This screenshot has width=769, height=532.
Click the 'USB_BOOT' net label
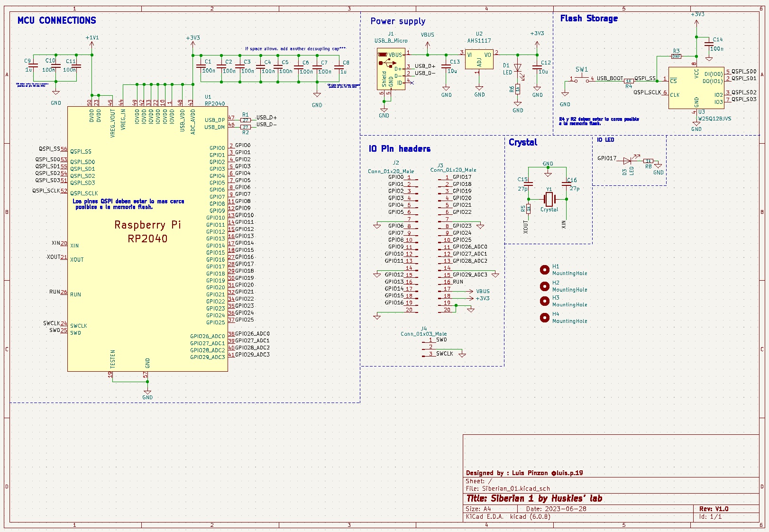[x=610, y=78]
